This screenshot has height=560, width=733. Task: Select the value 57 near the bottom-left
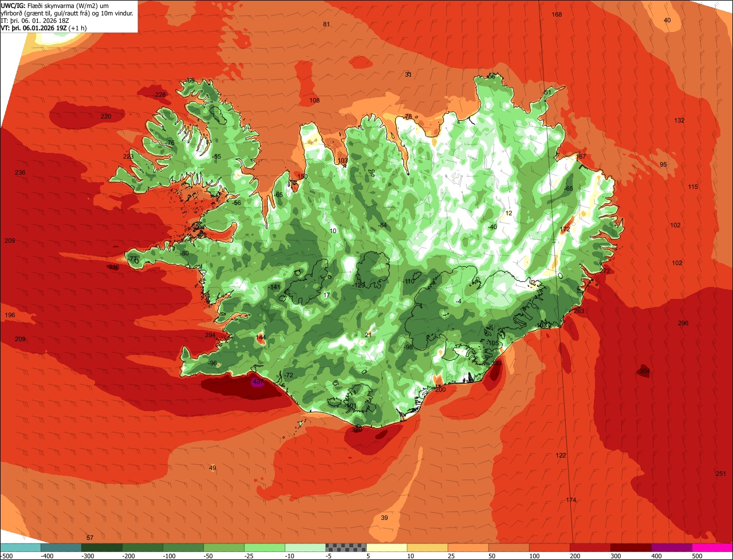click(x=90, y=537)
